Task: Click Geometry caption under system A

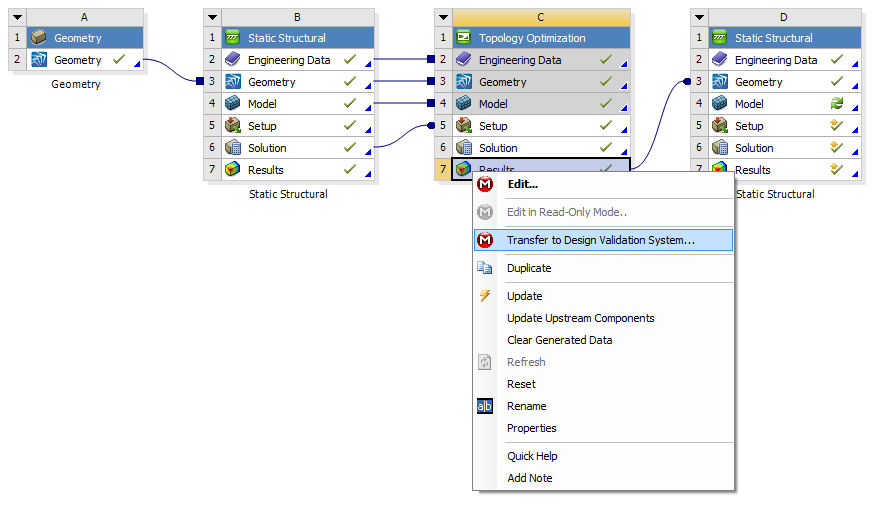Action: pos(76,84)
